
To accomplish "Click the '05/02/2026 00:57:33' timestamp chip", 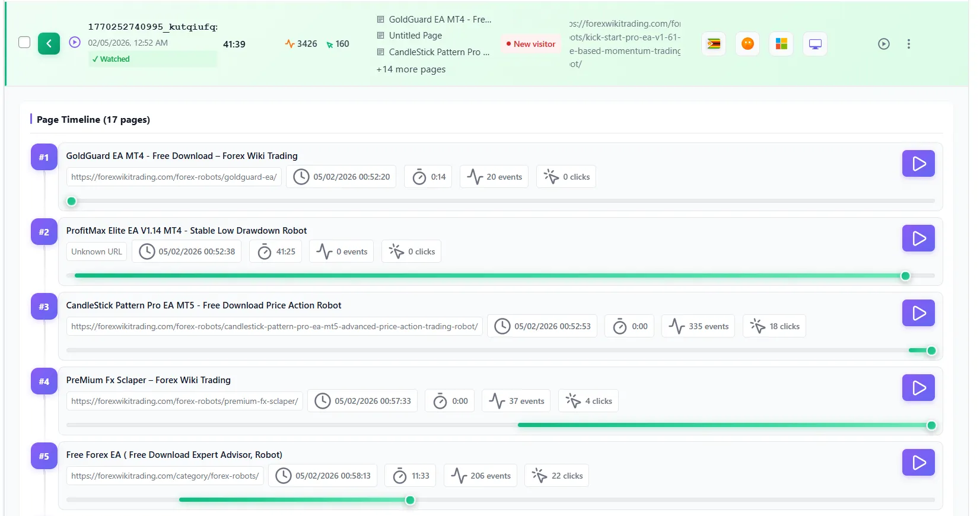I will click(x=362, y=401).
